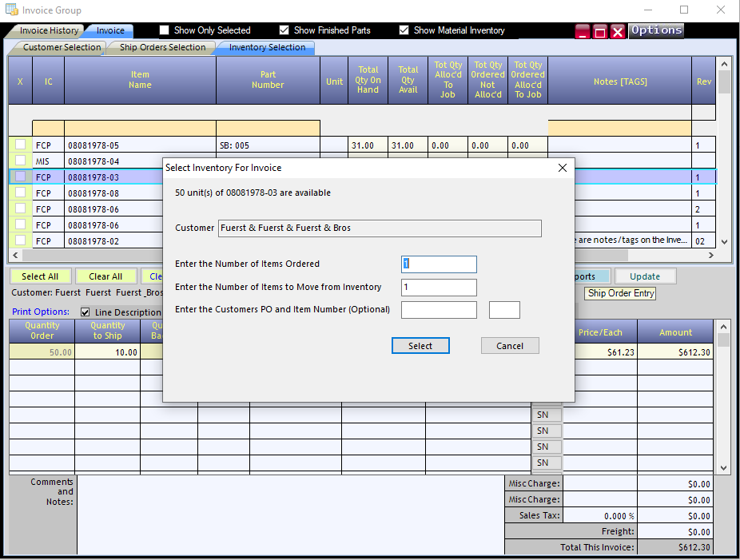This screenshot has width=740, height=560.
Task: Open Ship Orders Selection tab
Action: pyautogui.click(x=162, y=48)
